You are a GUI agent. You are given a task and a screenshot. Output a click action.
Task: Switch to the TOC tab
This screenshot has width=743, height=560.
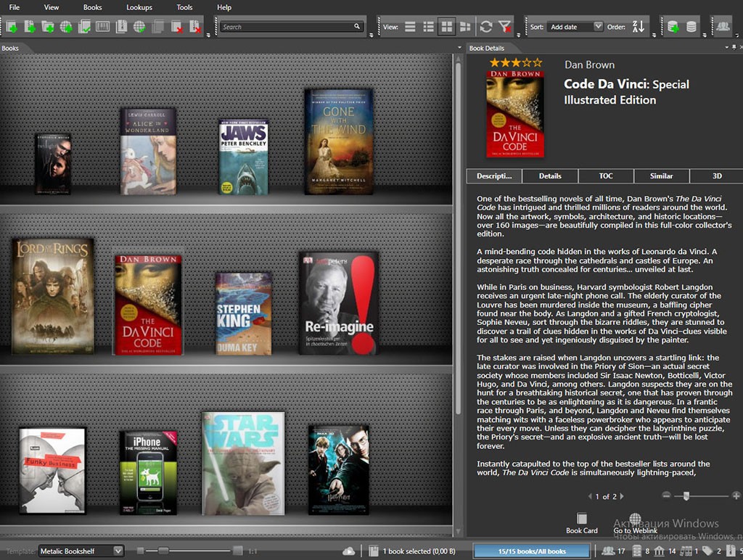(x=606, y=176)
